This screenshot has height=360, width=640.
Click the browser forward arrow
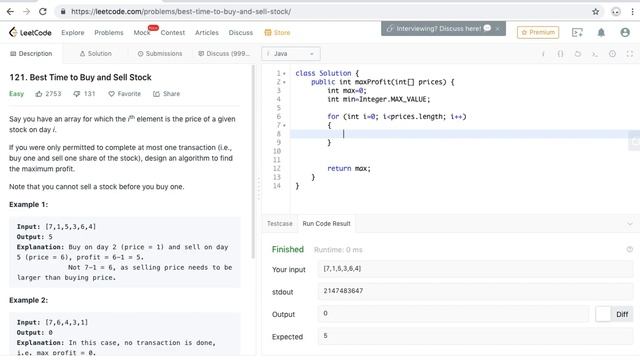(x=27, y=11)
